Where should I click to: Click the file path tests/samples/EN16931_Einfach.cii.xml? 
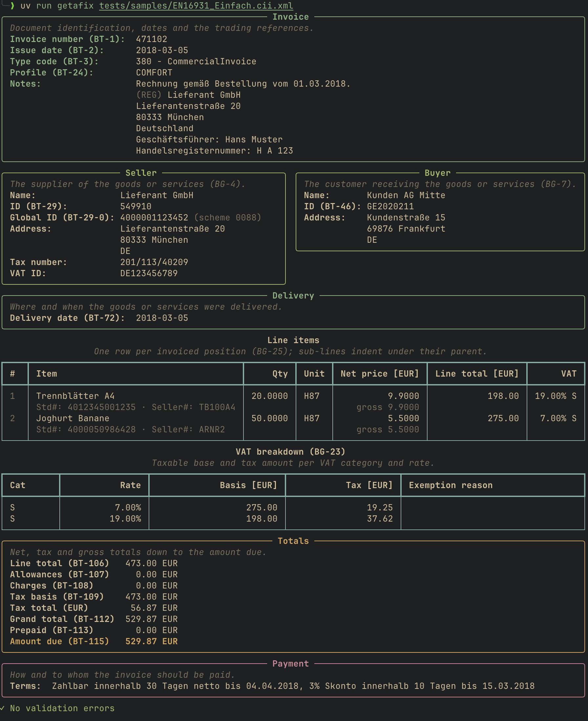[x=196, y=6]
